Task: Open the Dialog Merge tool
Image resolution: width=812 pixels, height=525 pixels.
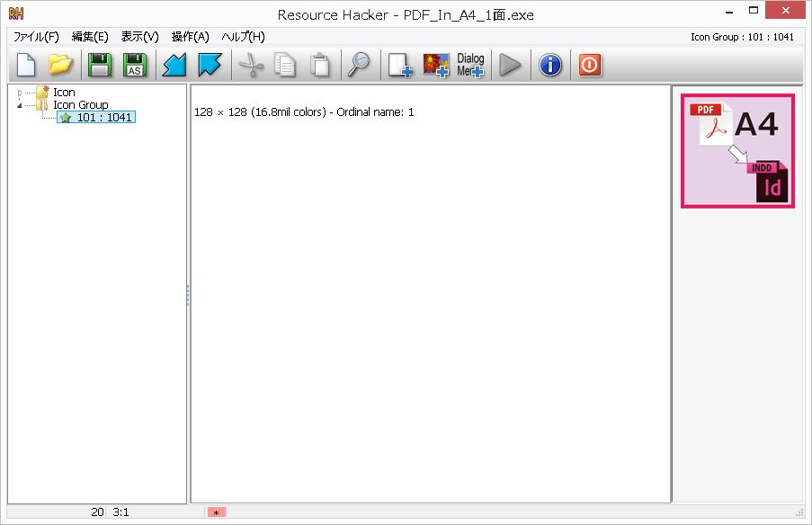Action: (470, 66)
